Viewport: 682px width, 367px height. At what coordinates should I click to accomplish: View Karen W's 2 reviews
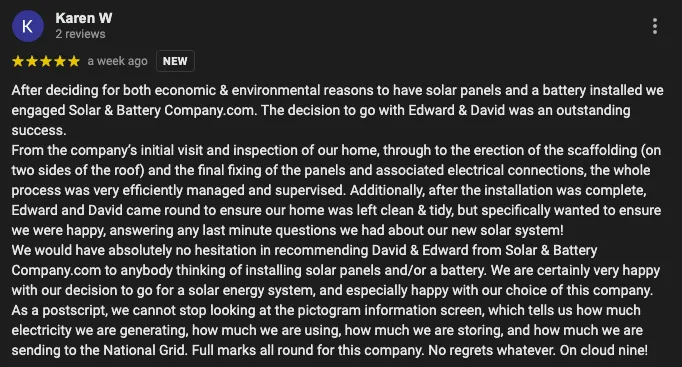80,34
